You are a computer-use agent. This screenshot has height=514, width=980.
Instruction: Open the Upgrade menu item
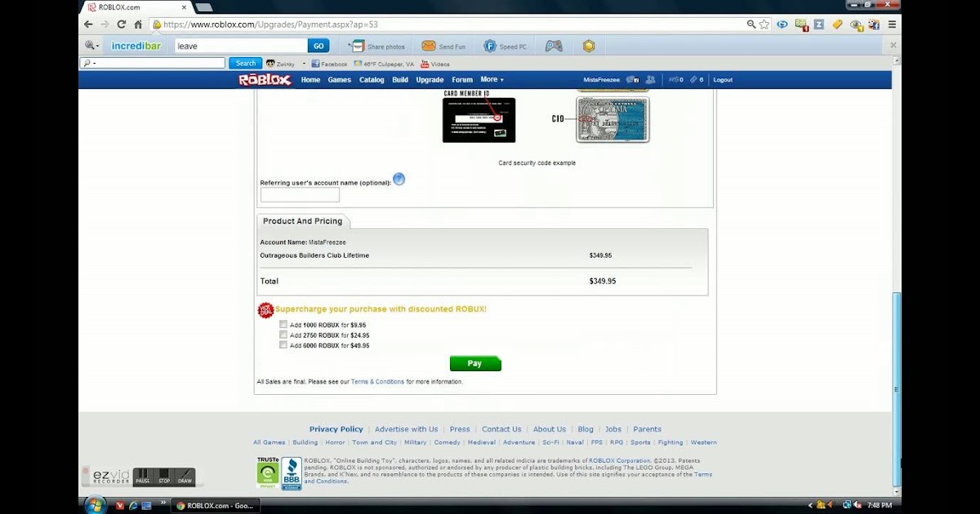pos(430,80)
